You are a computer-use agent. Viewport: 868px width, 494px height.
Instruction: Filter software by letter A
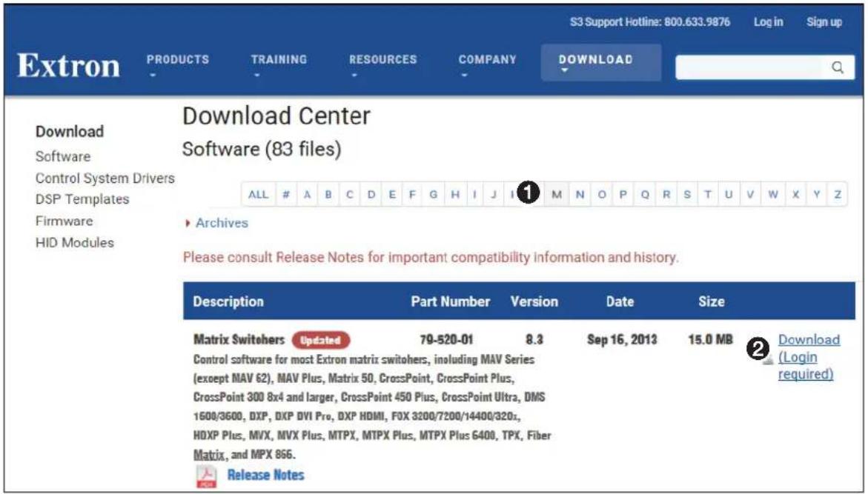click(307, 195)
